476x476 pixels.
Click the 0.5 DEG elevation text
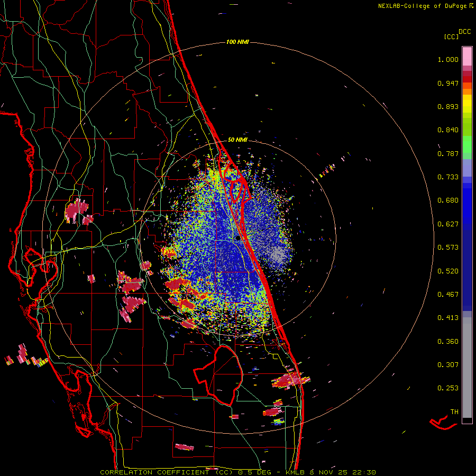[x=254, y=472]
